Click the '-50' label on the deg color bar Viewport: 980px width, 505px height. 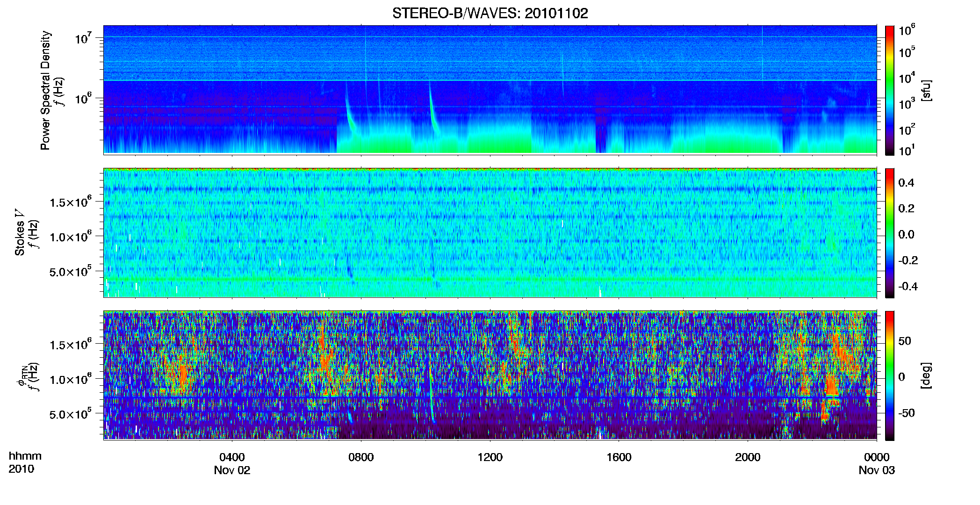[907, 413]
